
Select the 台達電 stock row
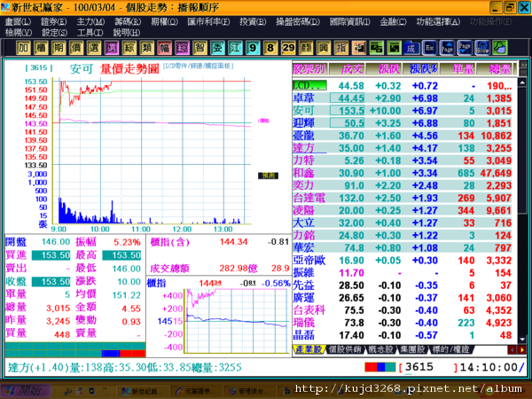404,198
